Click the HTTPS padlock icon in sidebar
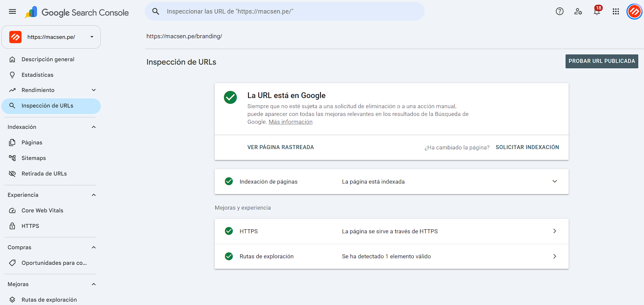 (x=13, y=226)
